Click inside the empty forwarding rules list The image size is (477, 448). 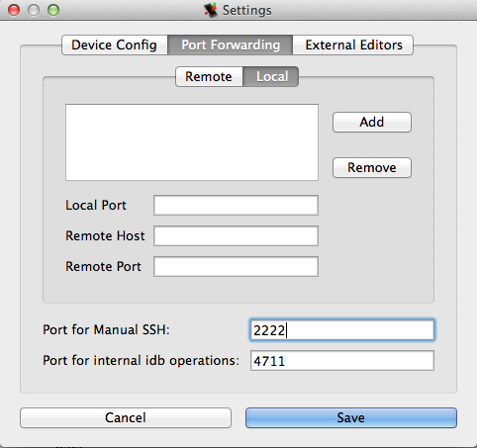(192, 142)
